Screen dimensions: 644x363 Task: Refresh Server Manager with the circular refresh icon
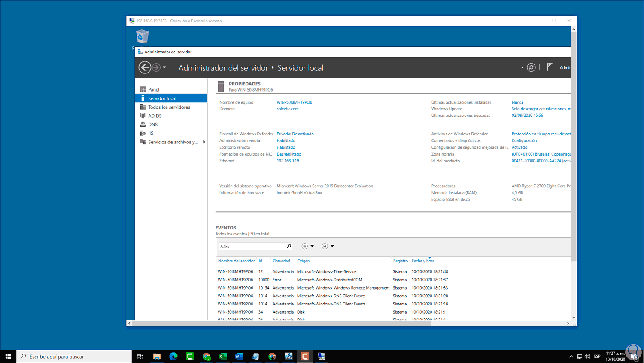[531, 67]
